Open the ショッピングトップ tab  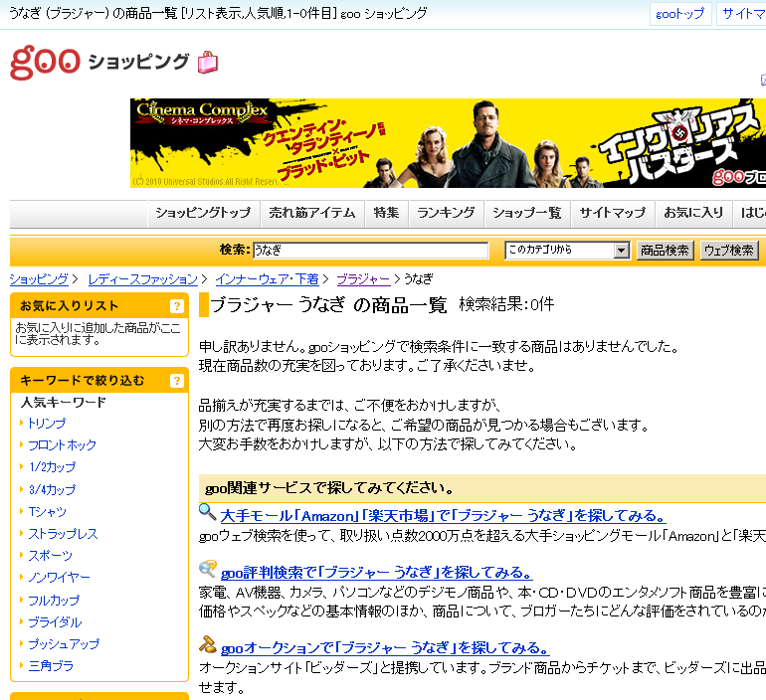pos(203,214)
